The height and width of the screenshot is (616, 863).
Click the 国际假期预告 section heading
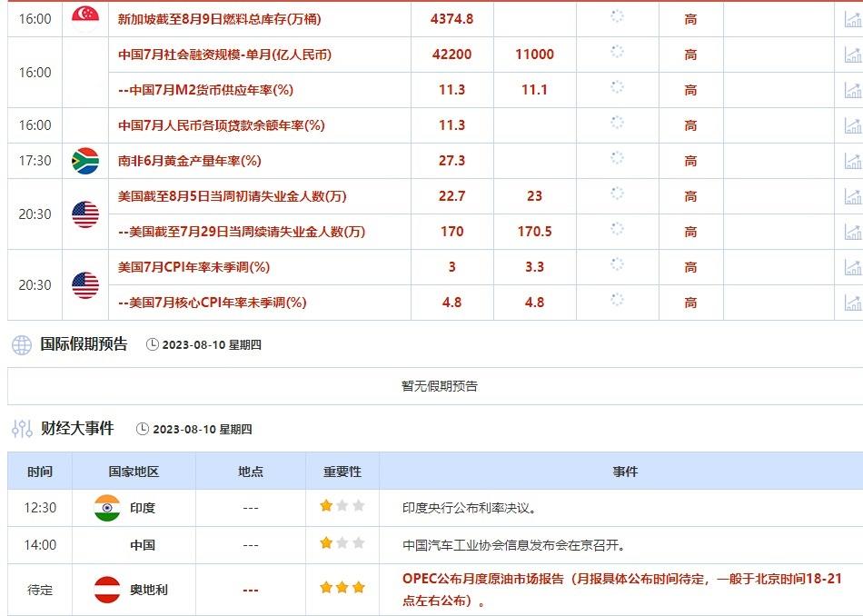point(84,344)
